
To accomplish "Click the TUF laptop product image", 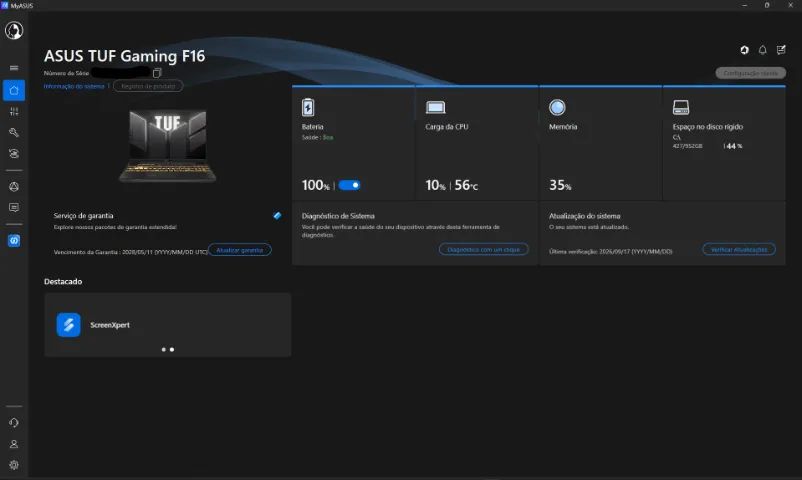I will click(168, 146).
